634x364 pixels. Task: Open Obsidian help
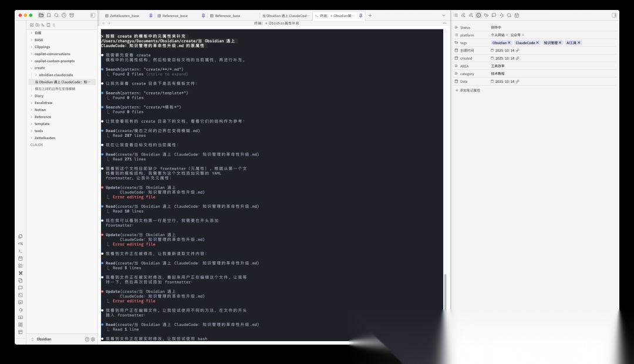(x=87, y=339)
